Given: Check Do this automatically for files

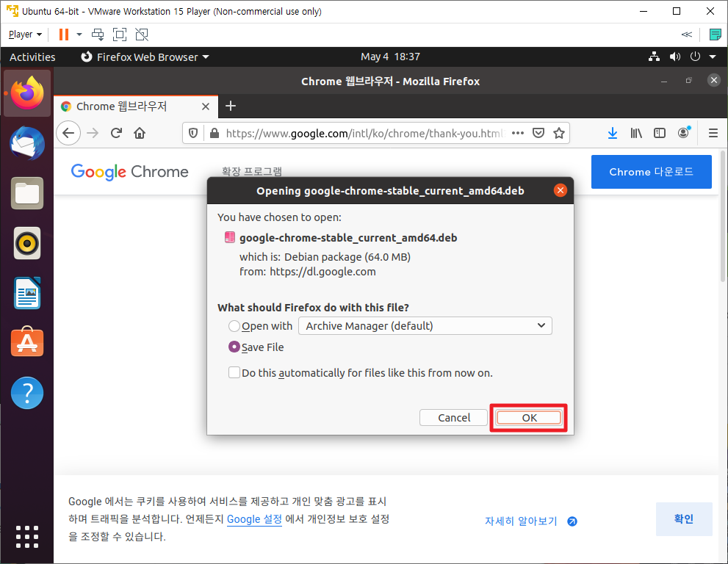Looking at the screenshot, I should [x=234, y=373].
